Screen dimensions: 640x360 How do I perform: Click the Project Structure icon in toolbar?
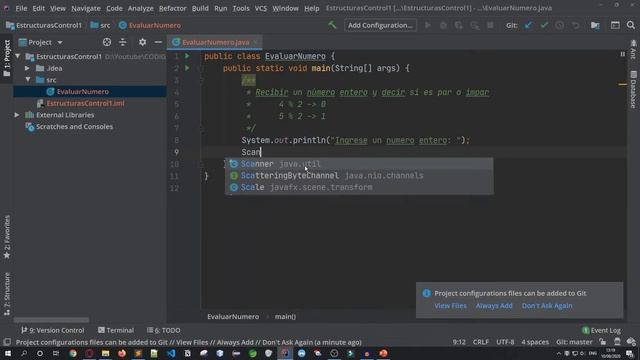tap(596, 25)
